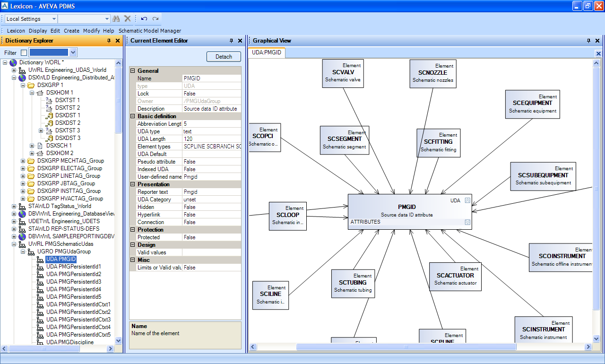
Task: Expand the DSXHOM 2 node
Action: click(x=32, y=153)
